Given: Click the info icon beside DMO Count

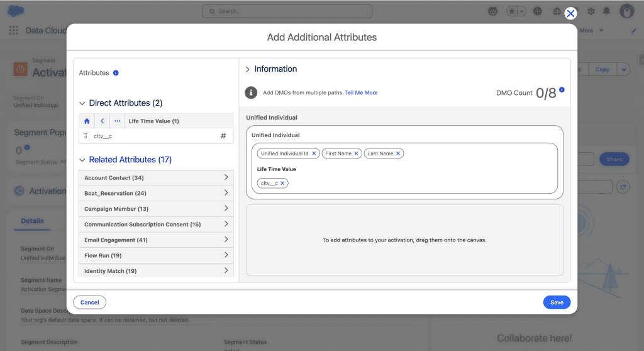Looking at the screenshot, I should [x=562, y=90].
